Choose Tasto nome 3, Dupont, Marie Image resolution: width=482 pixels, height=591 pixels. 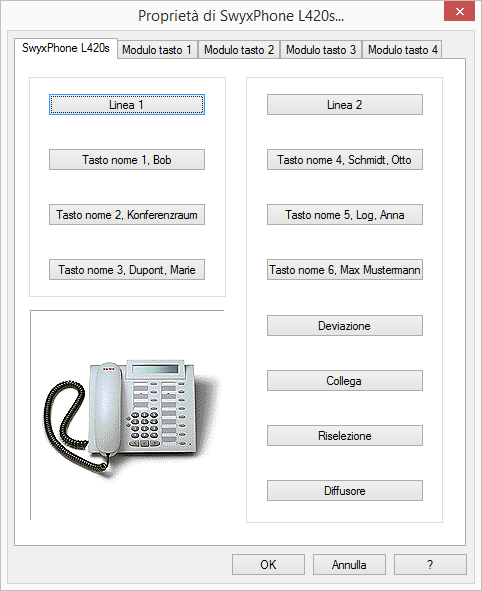point(127,269)
